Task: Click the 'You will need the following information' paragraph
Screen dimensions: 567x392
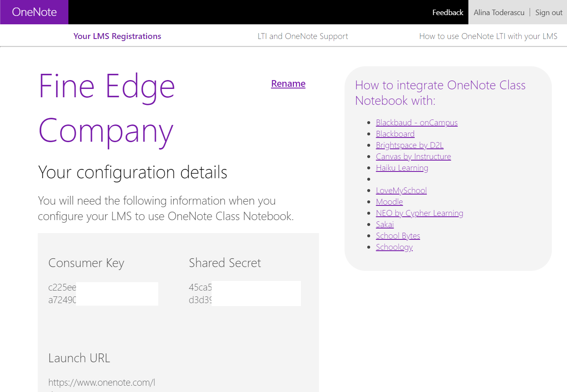Action: click(166, 208)
